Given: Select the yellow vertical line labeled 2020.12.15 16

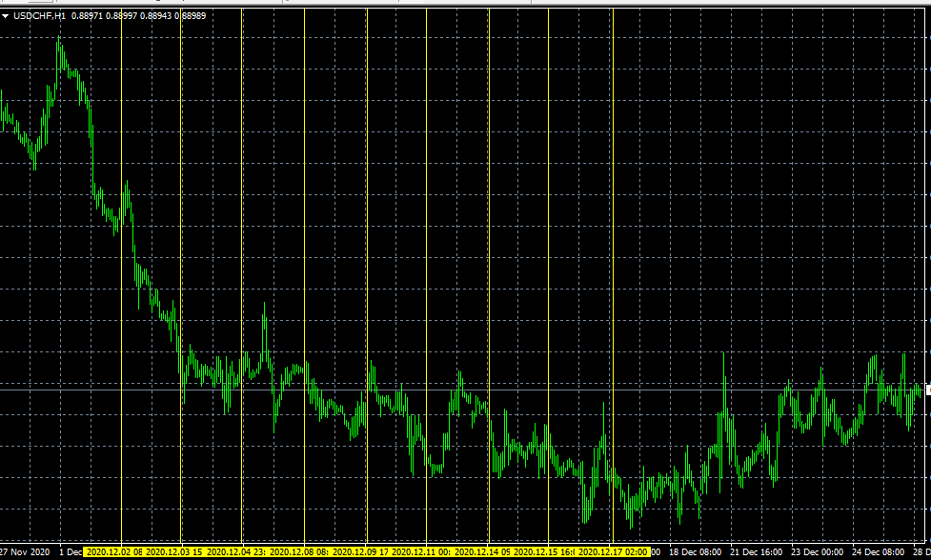Looking at the screenshot, I should click(x=549, y=276).
